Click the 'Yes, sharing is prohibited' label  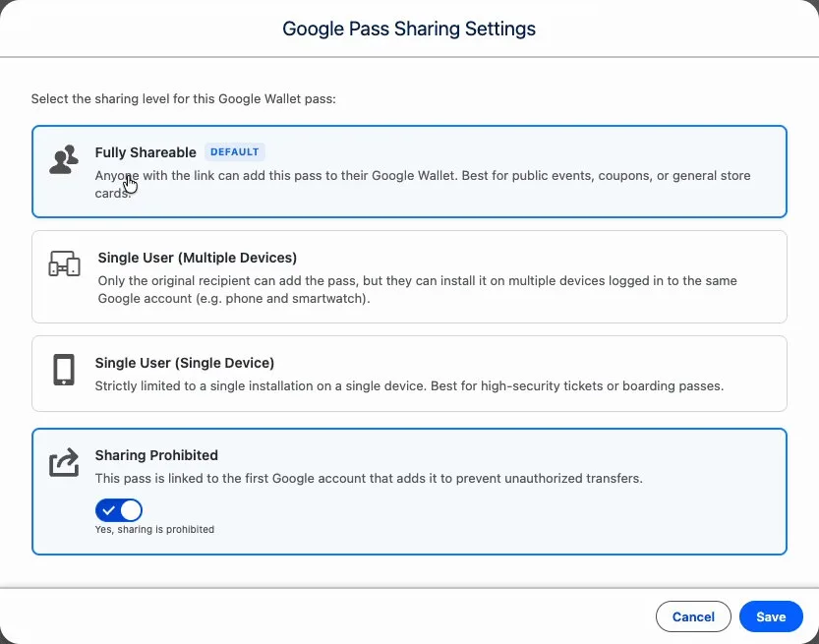pyautogui.click(x=154, y=530)
